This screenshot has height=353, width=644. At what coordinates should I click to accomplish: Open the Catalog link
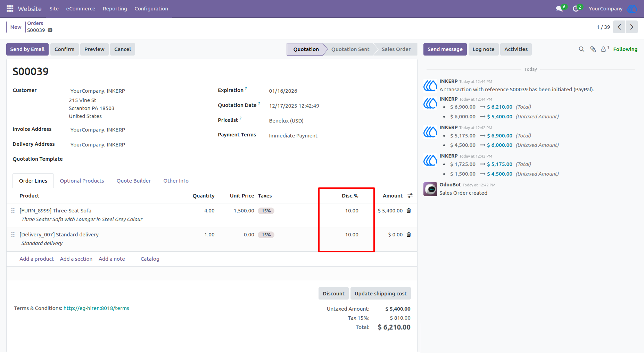tap(150, 259)
